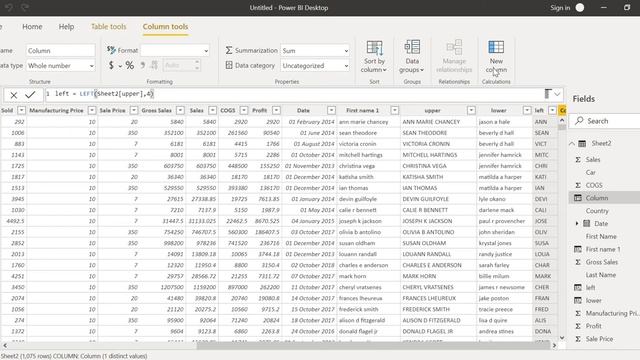Open filter dropdown on Date column

pyautogui.click(x=331, y=111)
